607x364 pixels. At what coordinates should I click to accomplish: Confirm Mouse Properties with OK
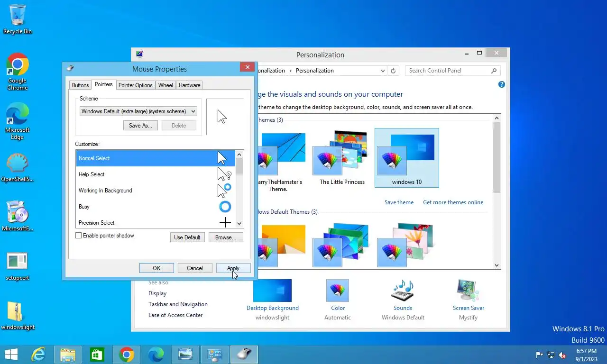tap(156, 268)
